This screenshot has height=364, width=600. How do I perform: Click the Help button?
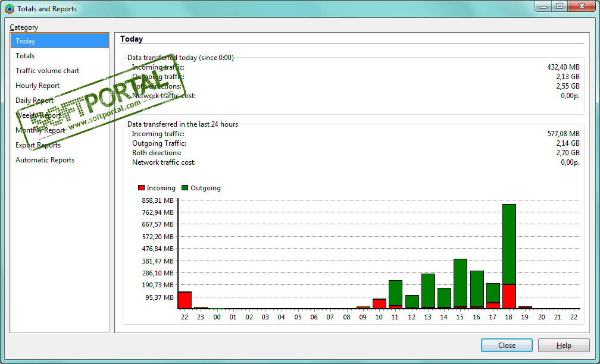564,345
